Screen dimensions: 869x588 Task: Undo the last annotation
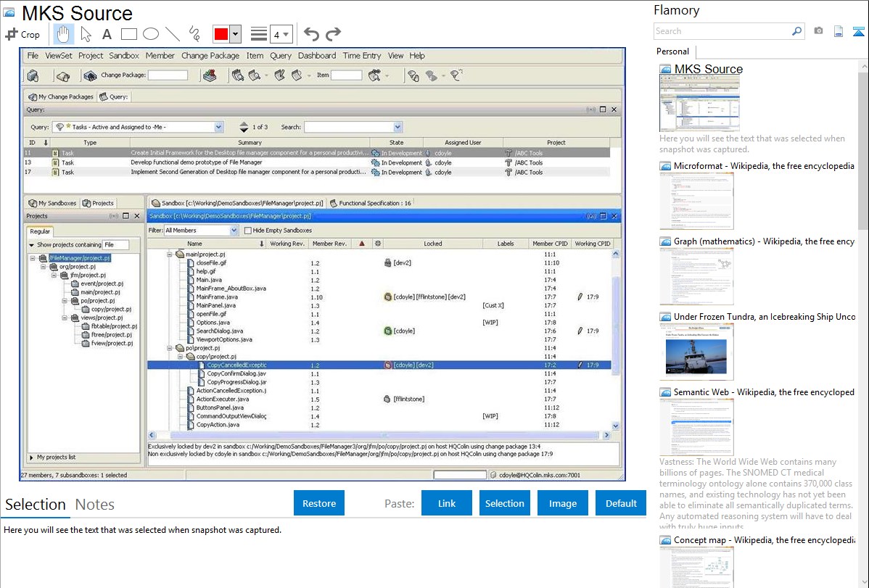click(311, 34)
